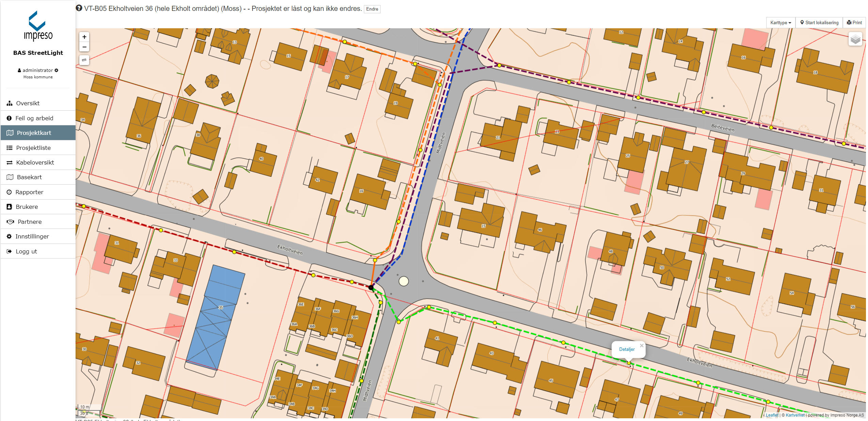This screenshot has height=421, width=868.
Task: Select Rapporter menu item
Action: pos(29,192)
